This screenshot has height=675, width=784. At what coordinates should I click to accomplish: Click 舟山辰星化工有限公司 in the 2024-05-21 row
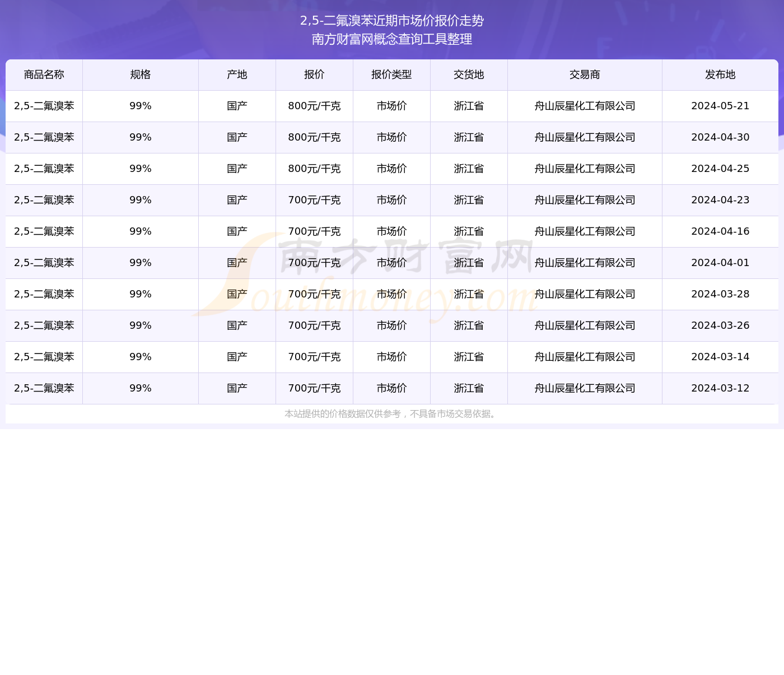tap(585, 106)
